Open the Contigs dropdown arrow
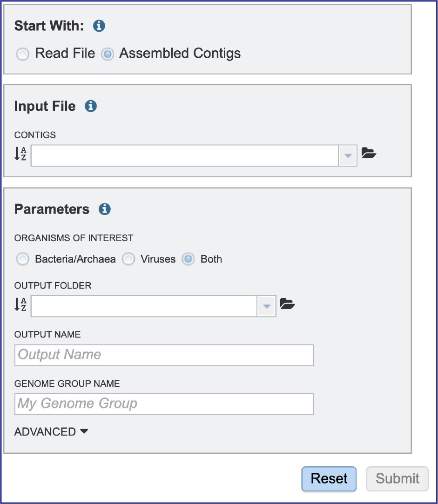The image size is (438, 504). [348, 155]
